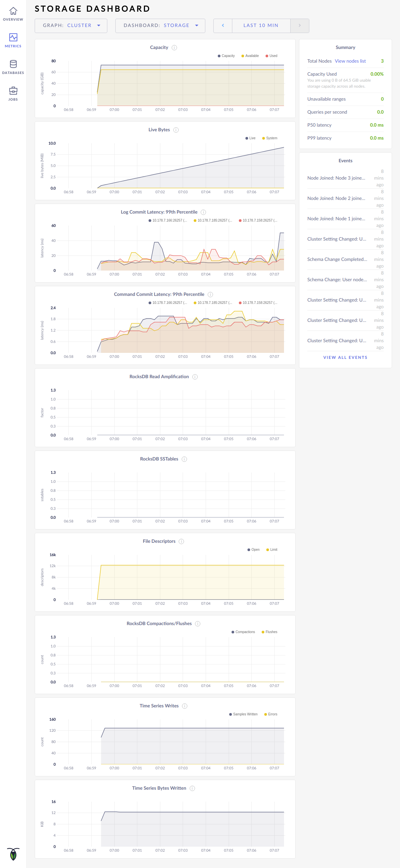The height and width of the screenshot is (868, 400).
Task: Click info icon beside File Descriptors title
Action: [181, 541]
